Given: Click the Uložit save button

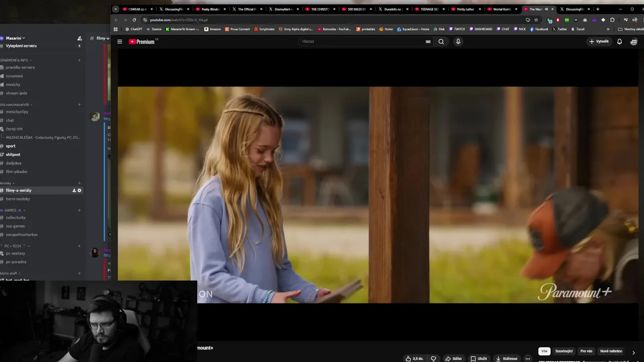Looking at the screenshot, I should (x=478, y=358).
